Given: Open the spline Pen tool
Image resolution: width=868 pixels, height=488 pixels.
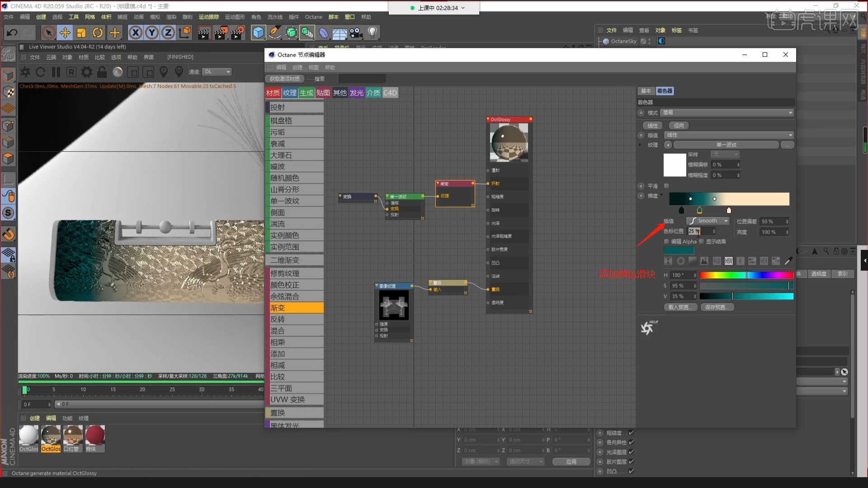Looking at the screenshot, I should [x=274, y=33].
